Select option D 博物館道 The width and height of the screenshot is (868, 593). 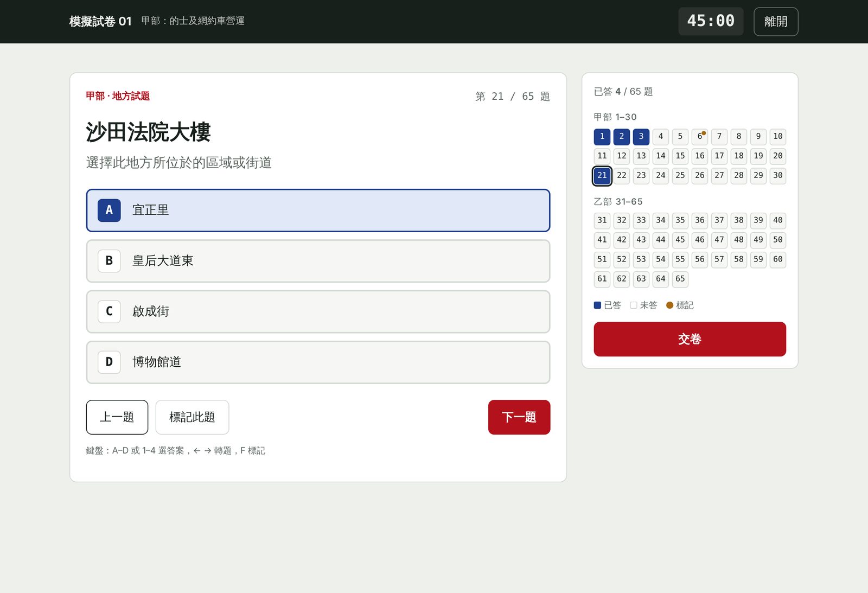318,362
